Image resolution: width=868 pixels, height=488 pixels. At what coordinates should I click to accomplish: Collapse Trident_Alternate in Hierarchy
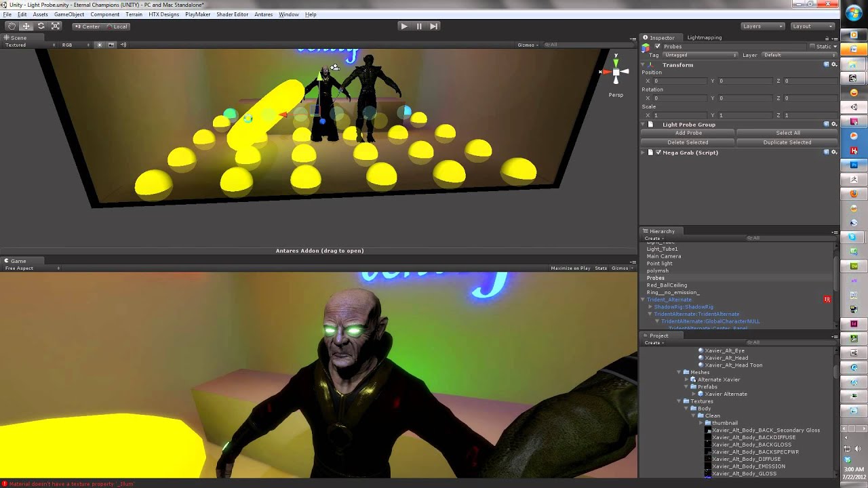click(x=643, y=300)
